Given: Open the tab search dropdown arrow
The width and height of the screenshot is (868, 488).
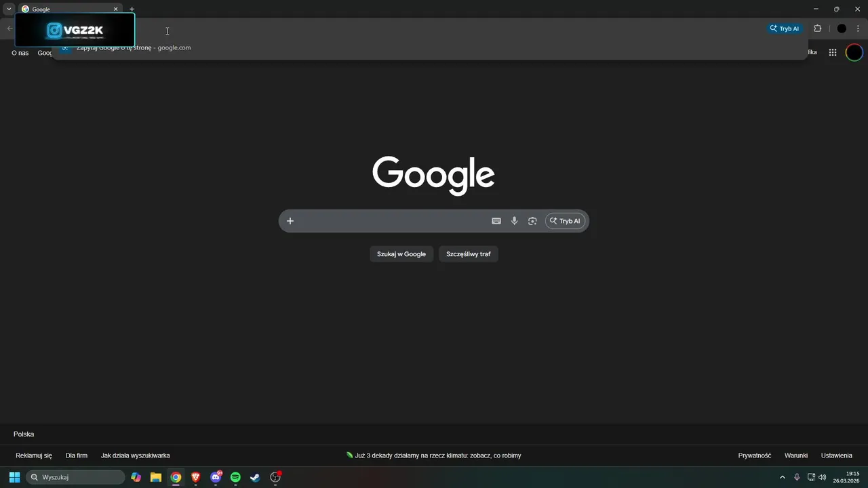Looking at the screenshot, I should pyautogui.click(x=9, y=9).
